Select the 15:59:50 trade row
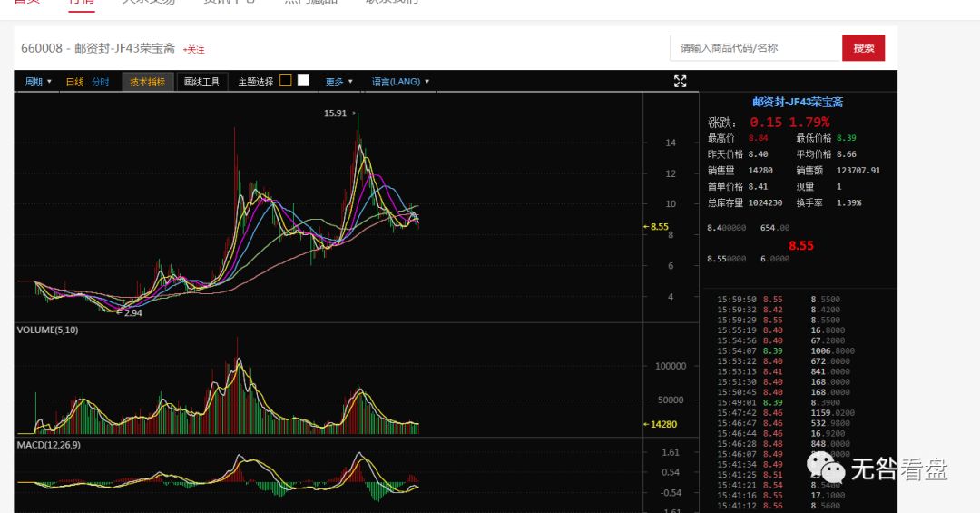This screenshot has width=980, height=513. (x=779, y=300)
